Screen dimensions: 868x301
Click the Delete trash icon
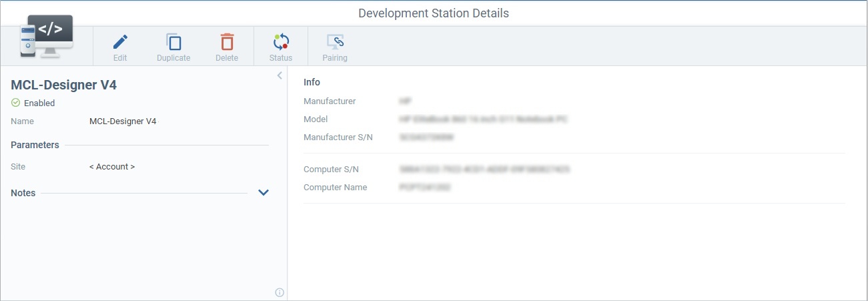227,43
